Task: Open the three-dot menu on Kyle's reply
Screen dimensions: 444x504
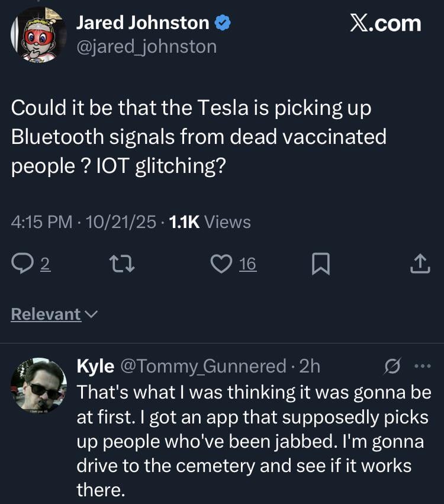Action: (x=422, y=367)
